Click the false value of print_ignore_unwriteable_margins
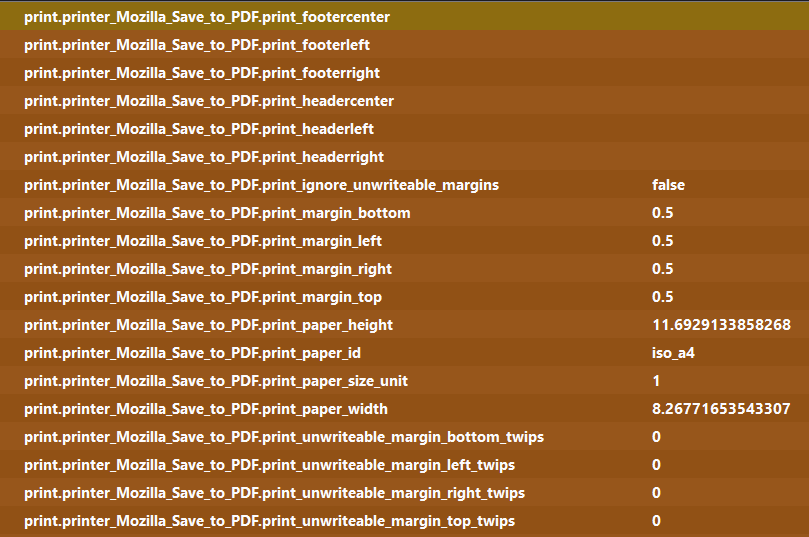This screenshot has width=809, height=537. pyautogui.click(x=668, y=185)
